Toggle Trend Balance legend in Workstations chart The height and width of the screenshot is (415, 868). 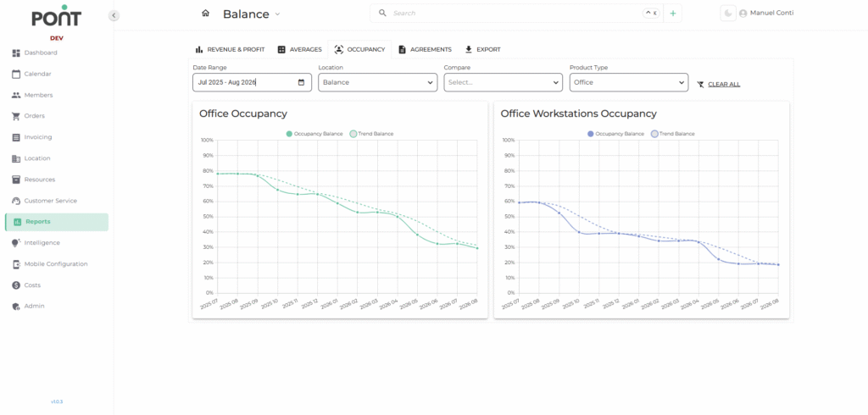coord(676,134)
